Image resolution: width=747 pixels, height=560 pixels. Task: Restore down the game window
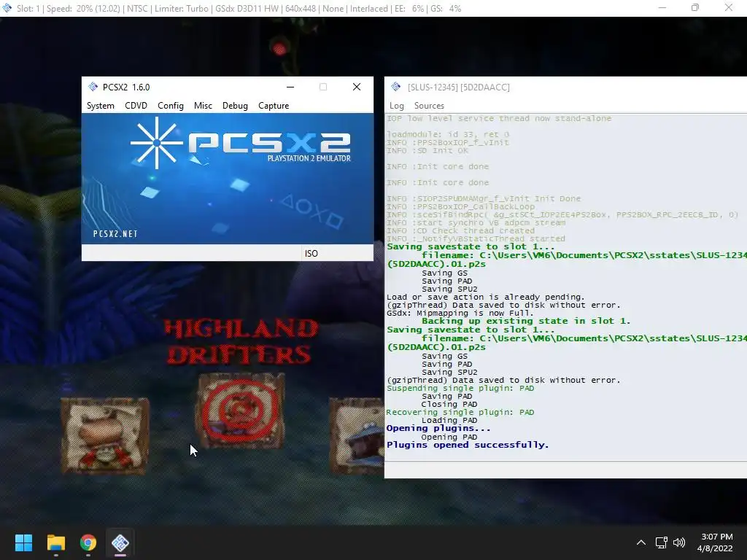pos(695,7)
